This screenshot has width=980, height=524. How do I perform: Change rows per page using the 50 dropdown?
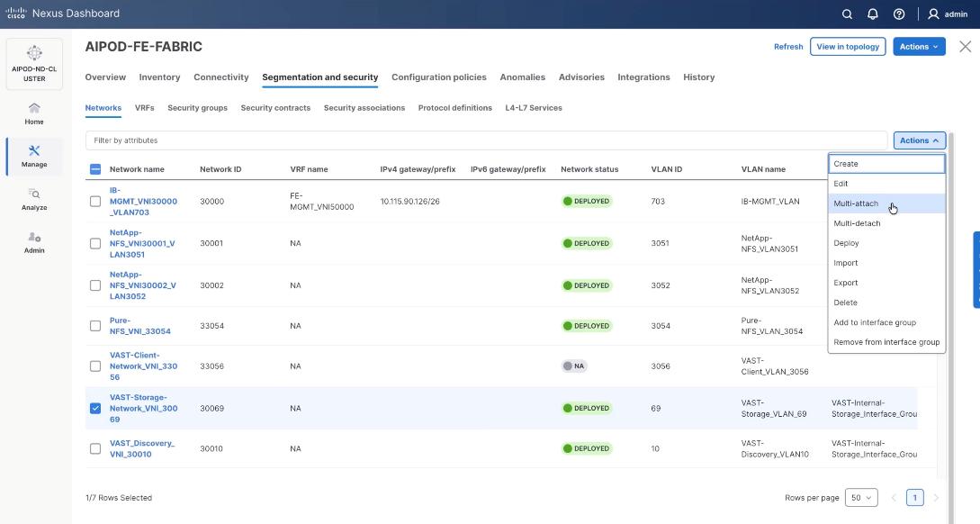(860, 496)
